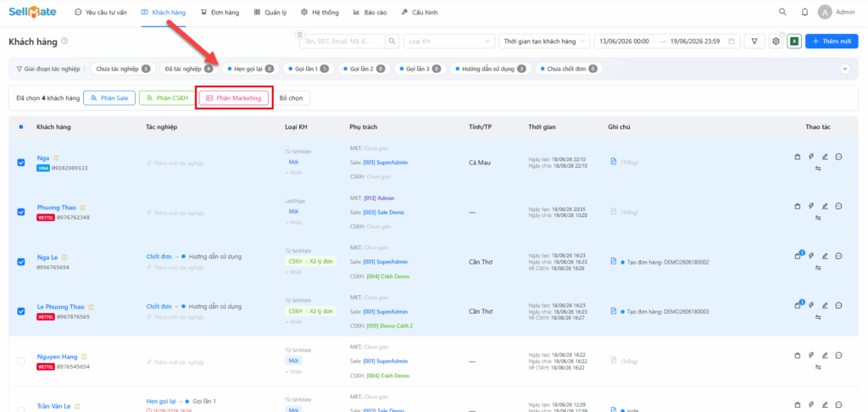Click the start date 13/06/2026 00:00 field
Image resolution: width=868 pixels, height=412 pixels.
pyautogui.click(x=625, y=41)
